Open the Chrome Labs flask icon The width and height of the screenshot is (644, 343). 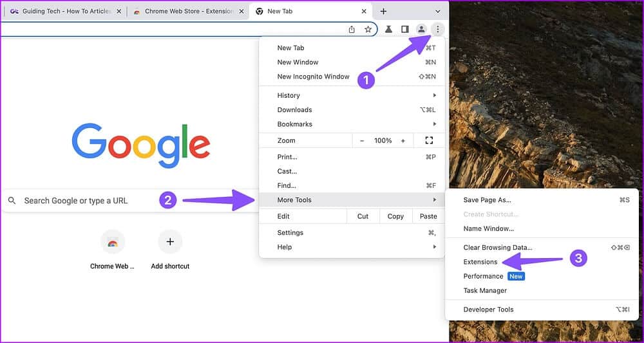point(388,29)
